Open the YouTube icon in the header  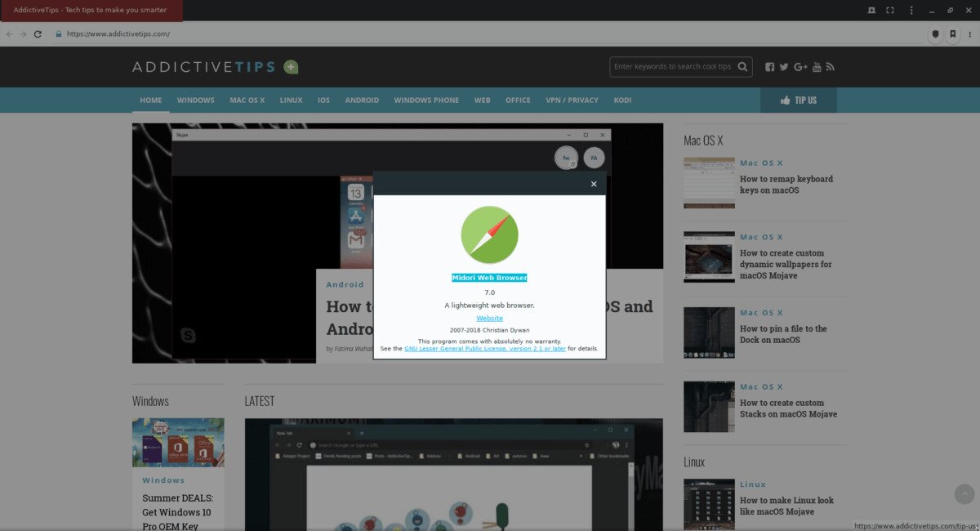tap(817, 67)
